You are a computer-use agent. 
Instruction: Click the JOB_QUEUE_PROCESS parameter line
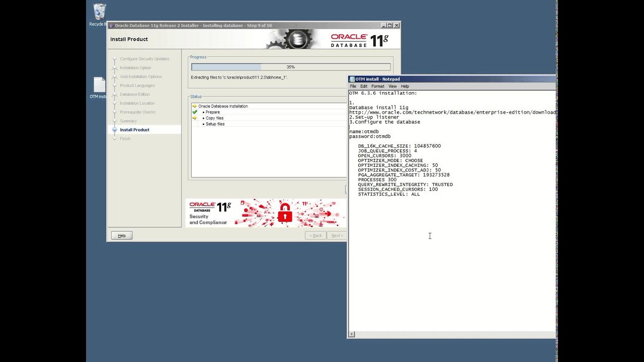[x=387, y=151]
